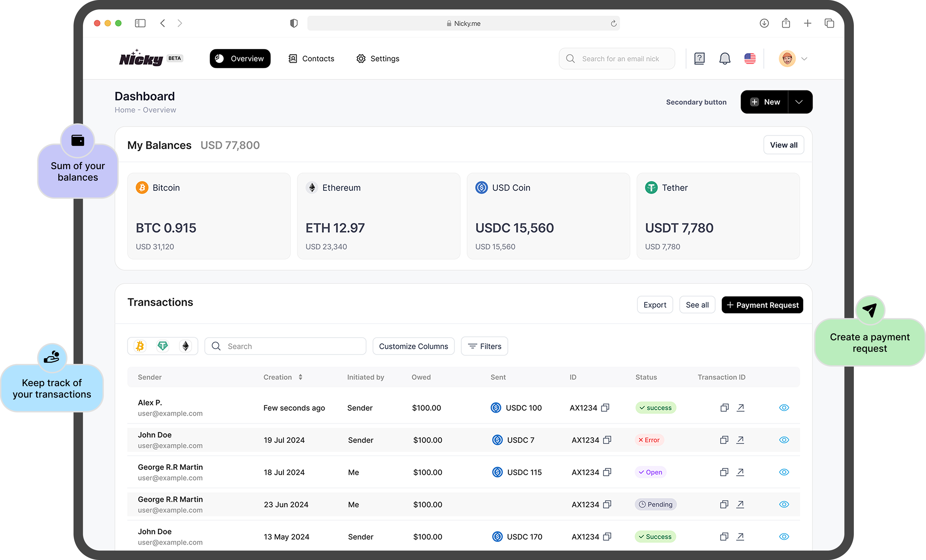Expand the New button dropdown arrow
This screenshot has height=560, width=926.
[799, 102]
